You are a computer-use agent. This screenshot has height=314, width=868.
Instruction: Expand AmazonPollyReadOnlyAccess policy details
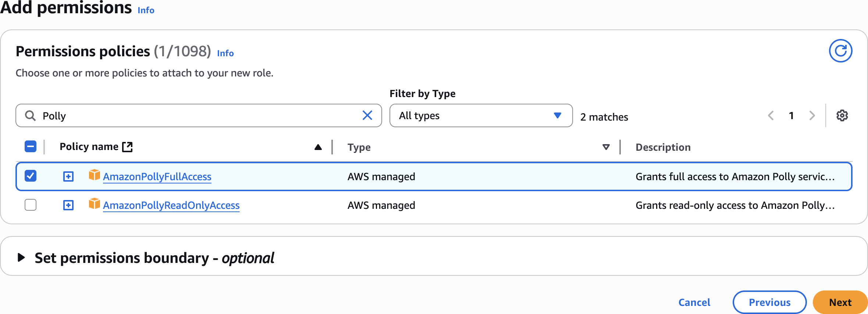(68, 205)
